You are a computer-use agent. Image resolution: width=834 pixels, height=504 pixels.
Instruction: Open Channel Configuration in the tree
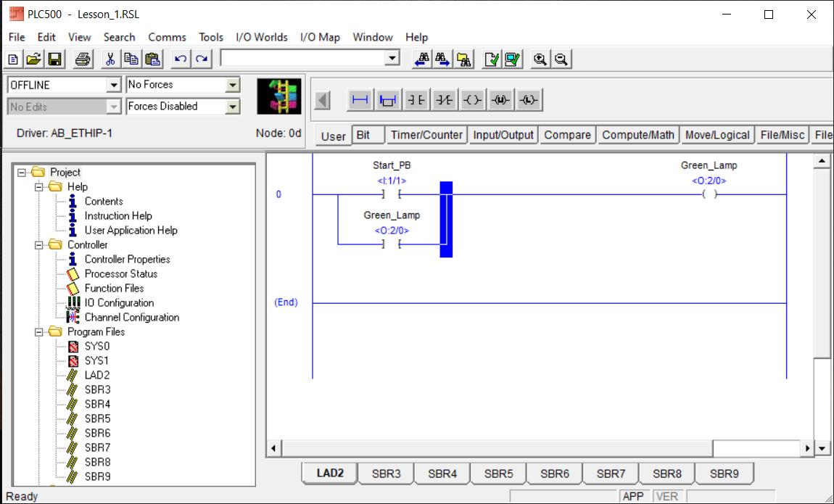pyautogui.click(x=132, y=318)
